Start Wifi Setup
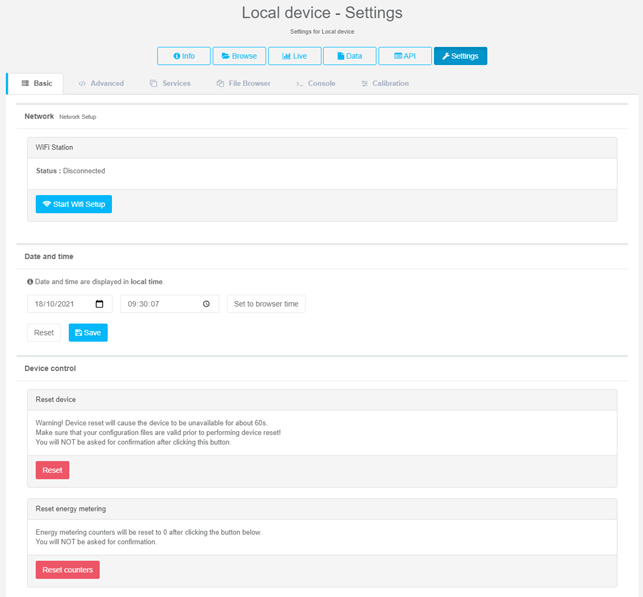 click(74, 204)
